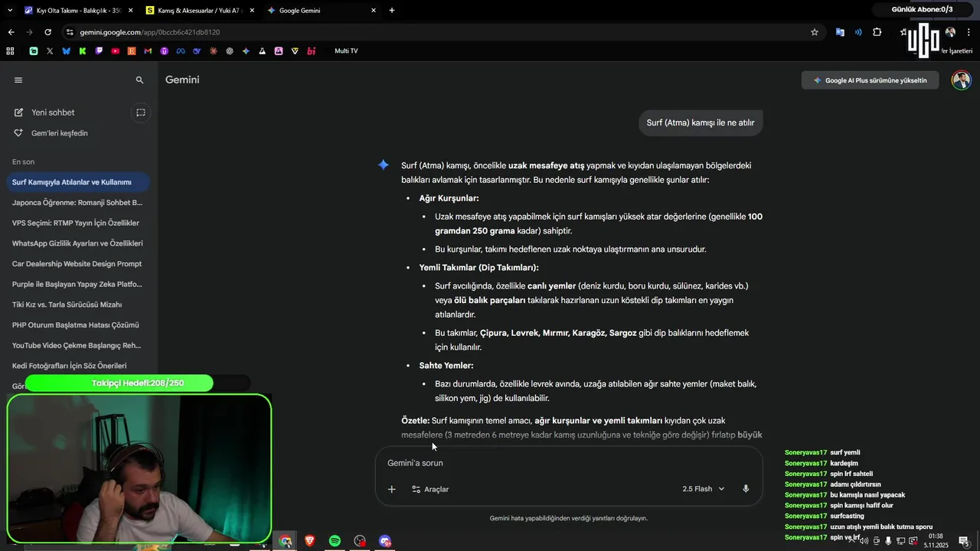Viewport: 980px width, 551px height.
Task: Open Brave browser from the taskbar
Action: coord(310,541)
